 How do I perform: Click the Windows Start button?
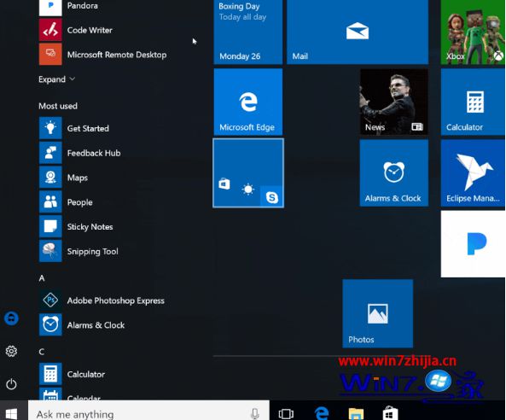coord(12,412)
